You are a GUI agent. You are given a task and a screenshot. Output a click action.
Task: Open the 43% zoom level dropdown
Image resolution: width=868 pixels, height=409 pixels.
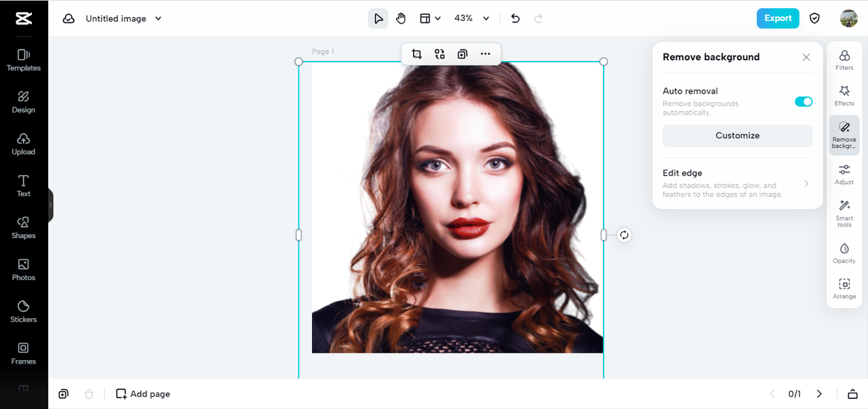tap(472, 18)
